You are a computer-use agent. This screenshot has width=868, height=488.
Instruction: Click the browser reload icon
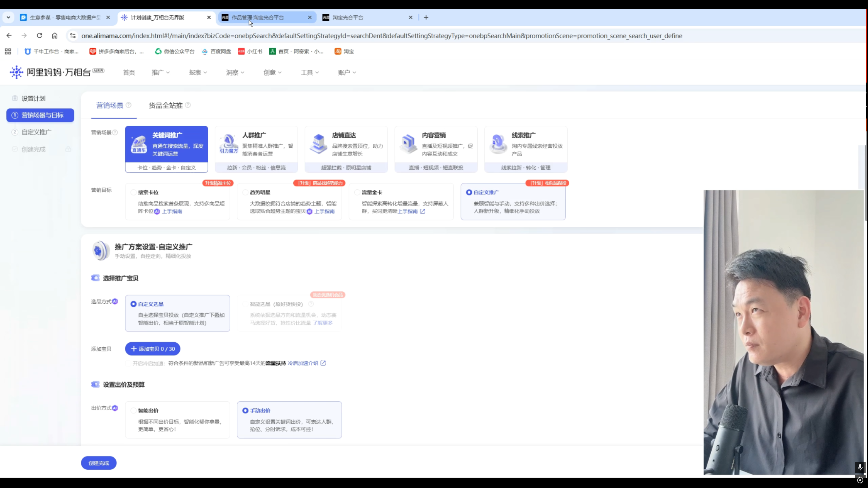click(39, 36)
